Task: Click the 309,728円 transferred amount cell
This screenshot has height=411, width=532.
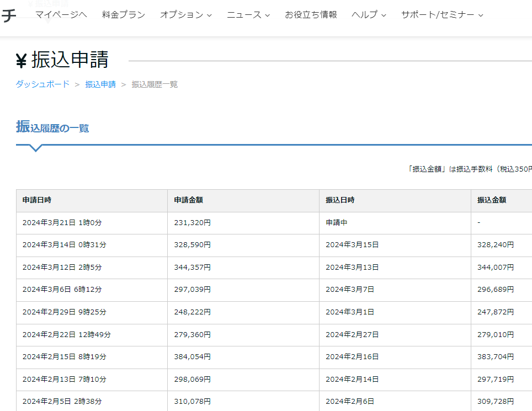Action: [502, 401]
